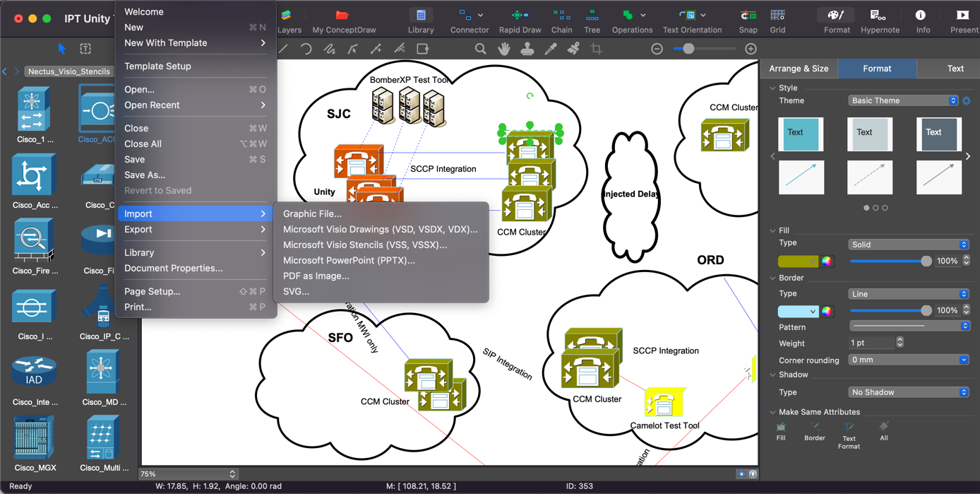Viewport: 980px width, 494px height.
Task: Open the Hypernote toolbar icon
Action: [x=879, y=16]
